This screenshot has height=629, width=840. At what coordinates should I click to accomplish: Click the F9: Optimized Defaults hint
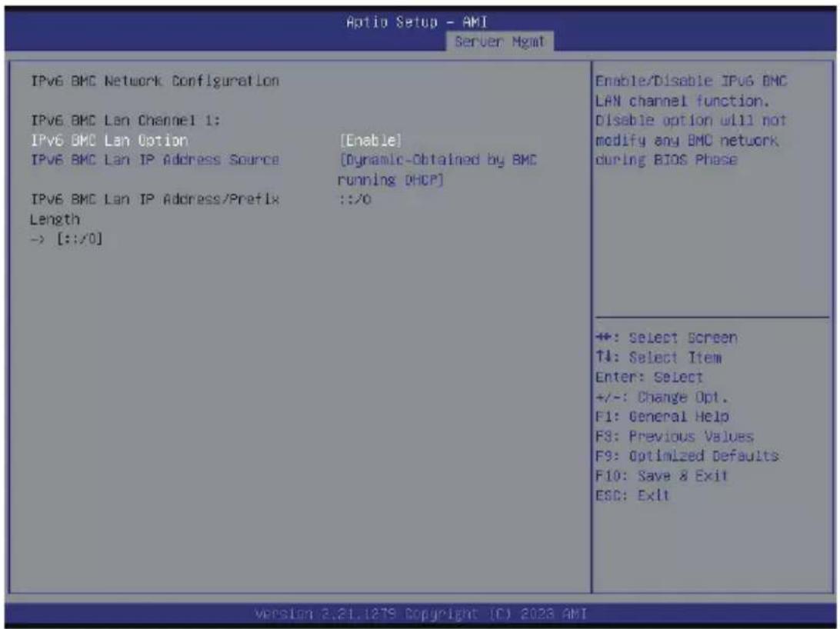point(687,456)
